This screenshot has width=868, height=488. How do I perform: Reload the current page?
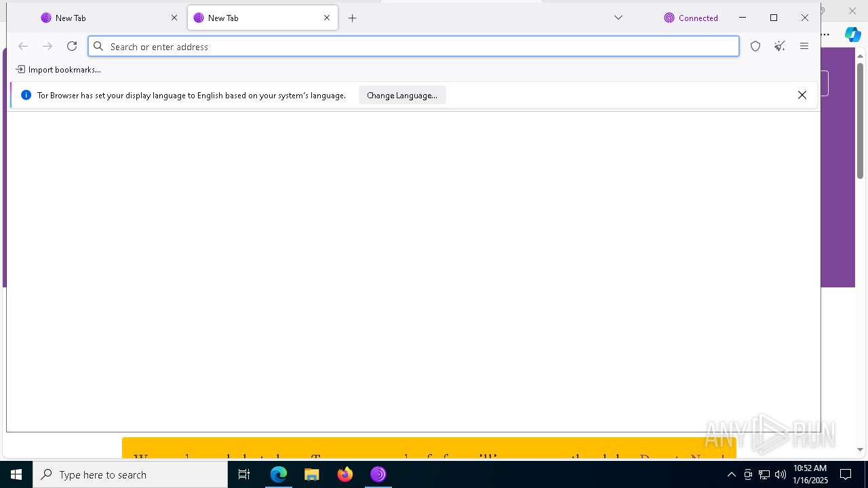click(x=72, y=46)
